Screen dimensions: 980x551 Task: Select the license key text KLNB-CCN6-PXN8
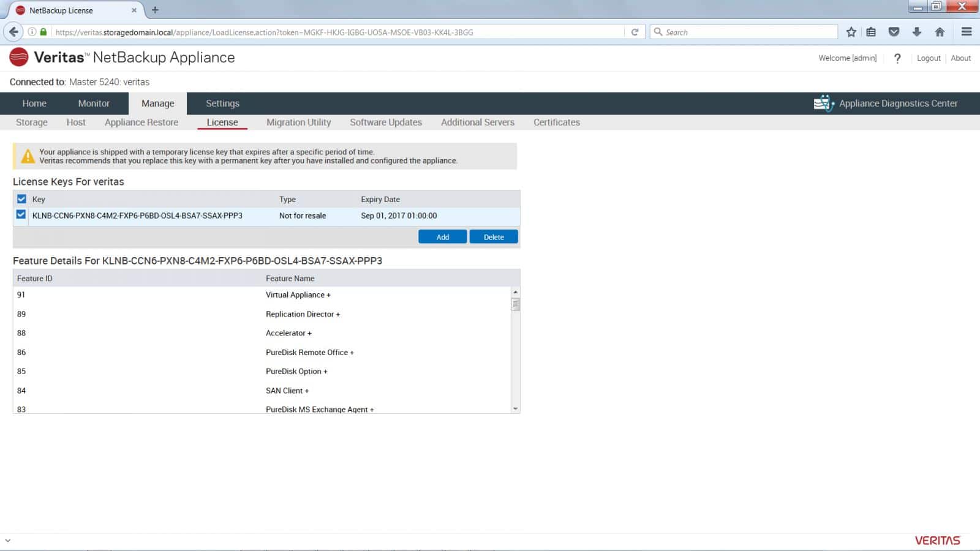pos(137,216)
